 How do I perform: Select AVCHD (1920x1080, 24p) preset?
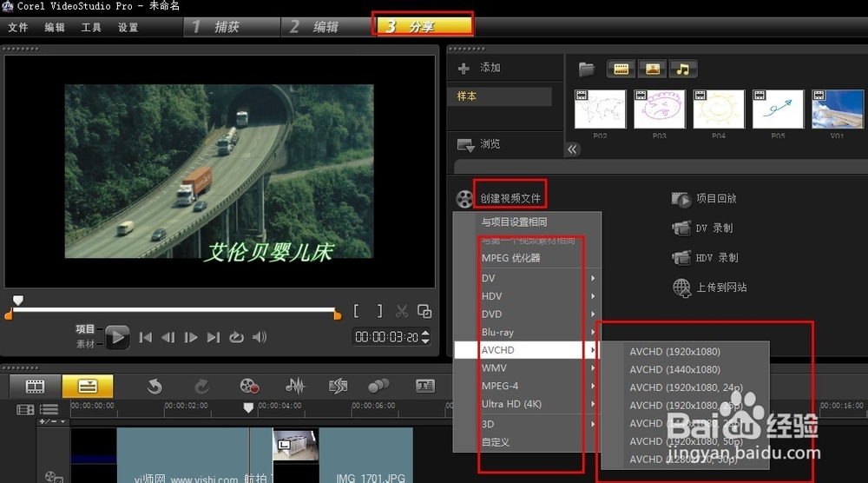(x=686, y=387)
